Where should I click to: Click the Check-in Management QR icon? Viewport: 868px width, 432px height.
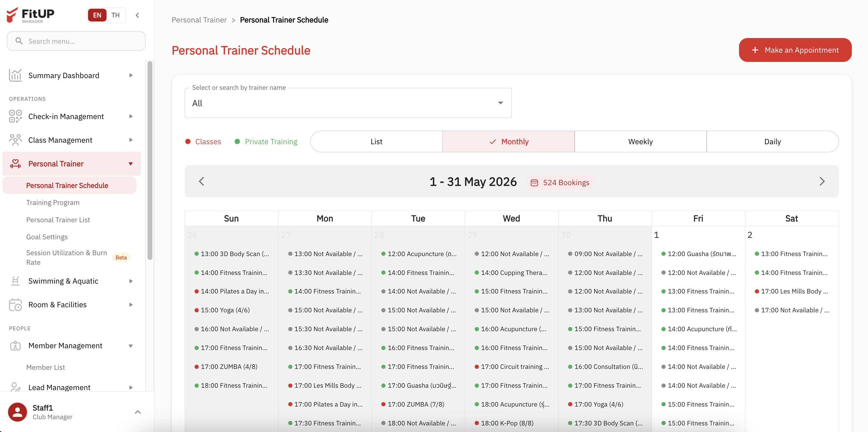click(15, 116)
